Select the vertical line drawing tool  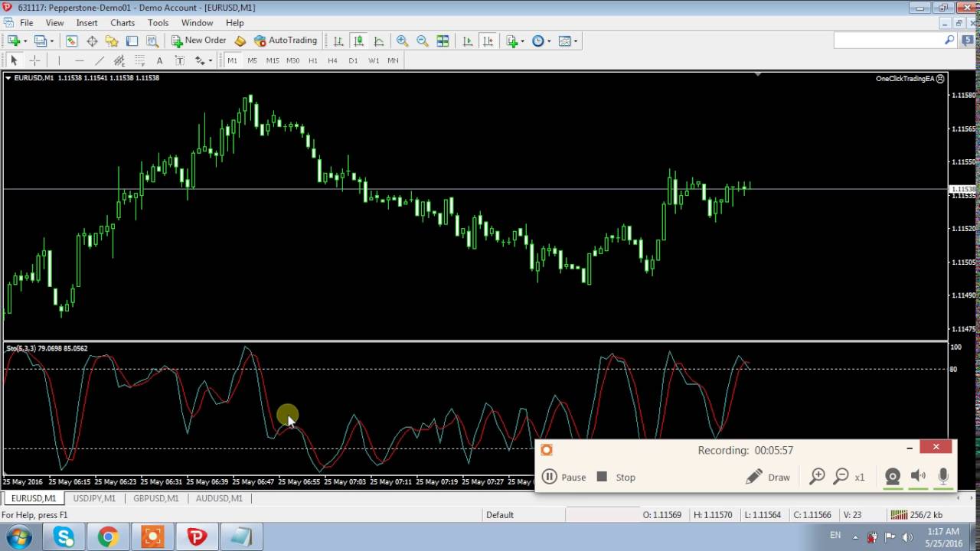(x=59, y=60)
